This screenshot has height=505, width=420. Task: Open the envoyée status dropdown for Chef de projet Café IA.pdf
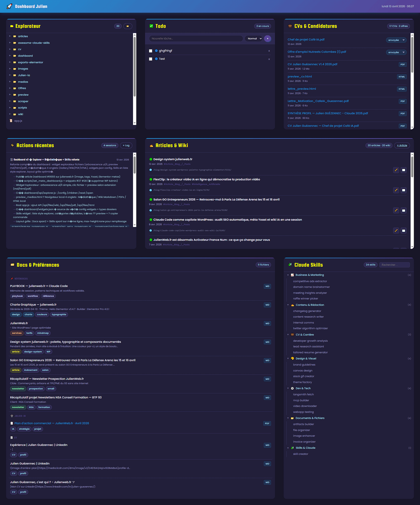click(396, 40)
